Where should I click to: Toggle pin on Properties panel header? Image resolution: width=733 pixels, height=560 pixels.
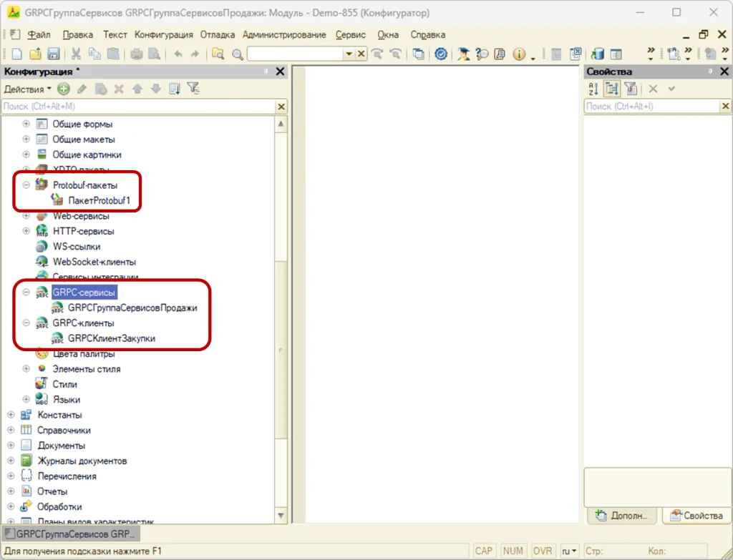[709, 72]
